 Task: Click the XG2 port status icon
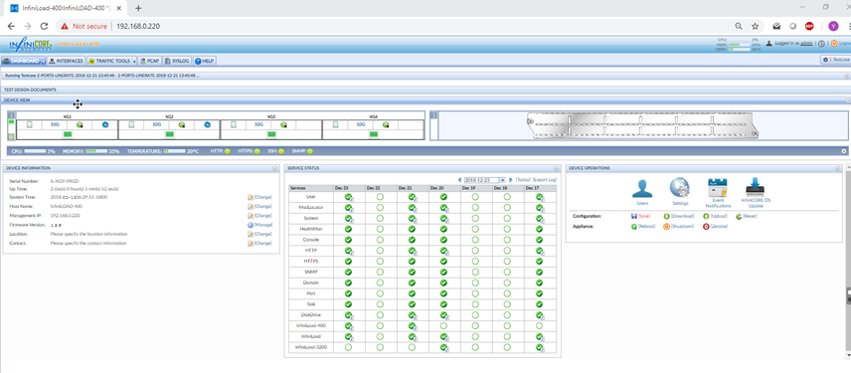182,125
